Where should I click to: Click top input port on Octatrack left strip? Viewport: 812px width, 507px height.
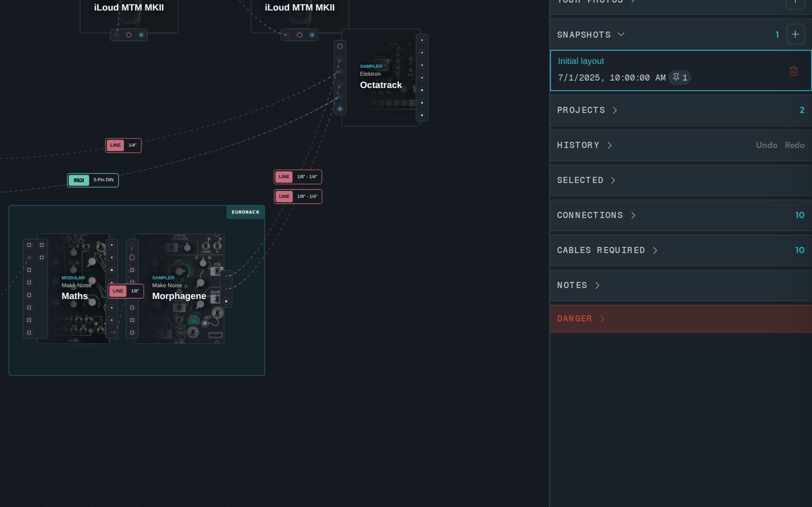[x=340, y=46]
